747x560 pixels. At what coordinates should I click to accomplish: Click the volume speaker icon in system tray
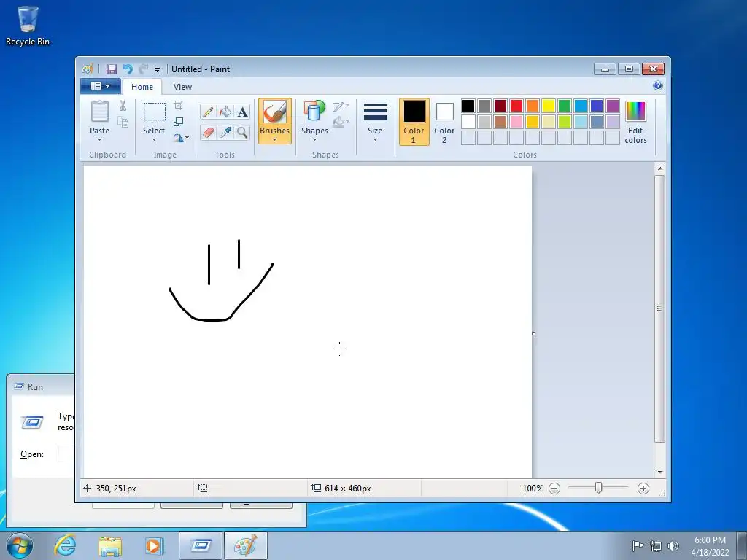click(673, 545)
